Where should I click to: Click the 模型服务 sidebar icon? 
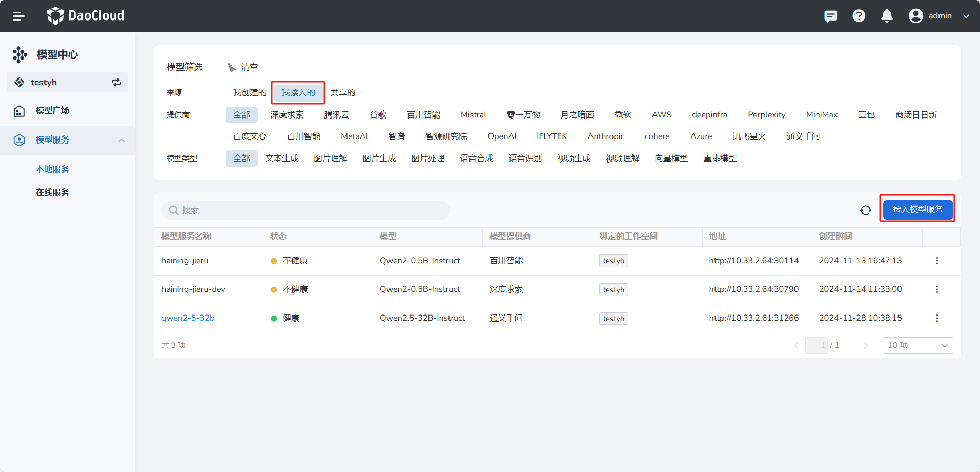19,140
